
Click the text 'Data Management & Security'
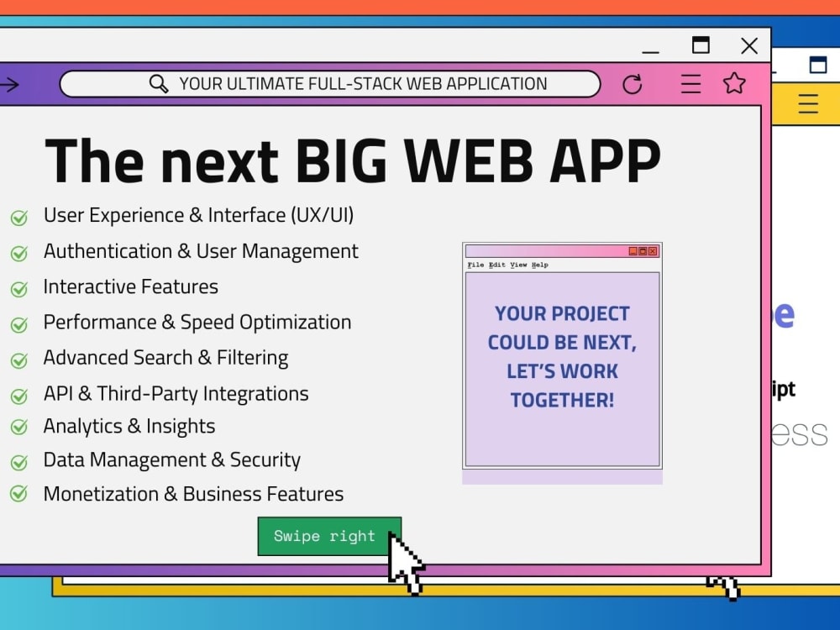pyautogui.click(x=172, y=460)
